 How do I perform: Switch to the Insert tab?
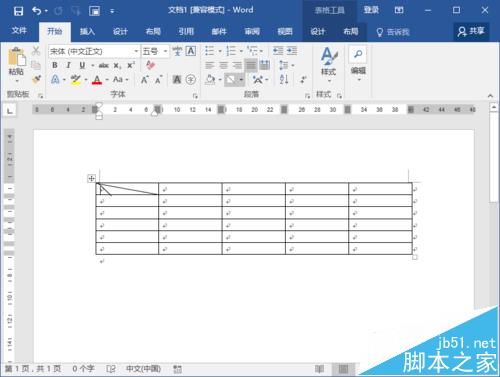point(87,32)
